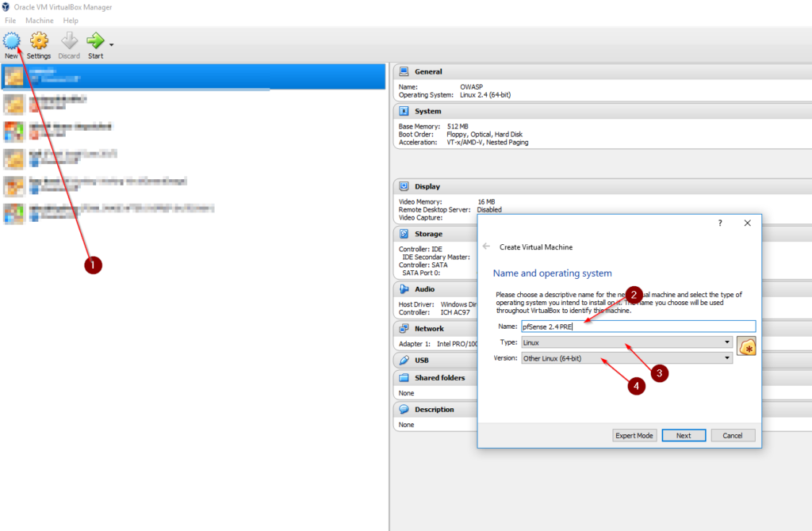Click the General section icon in details pane

(x=406, y=71)
